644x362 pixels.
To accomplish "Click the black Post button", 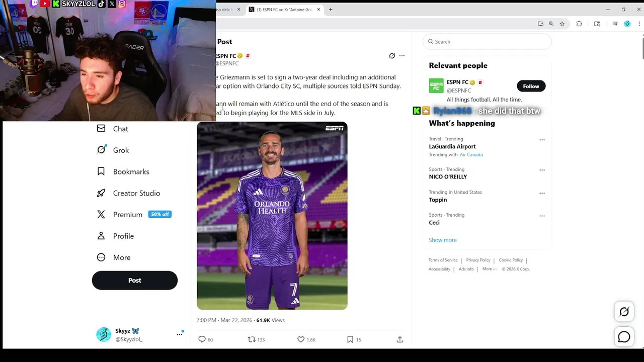I will point(135,281).
